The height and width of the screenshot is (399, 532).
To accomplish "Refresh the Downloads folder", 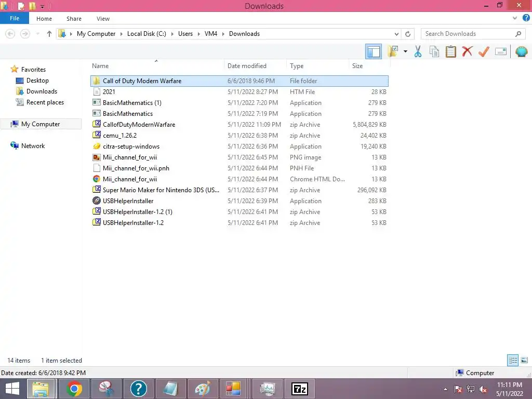I will pos(408,34).
